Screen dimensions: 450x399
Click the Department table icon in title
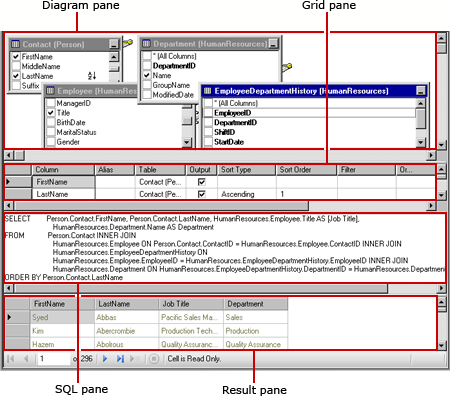(146, 43)
